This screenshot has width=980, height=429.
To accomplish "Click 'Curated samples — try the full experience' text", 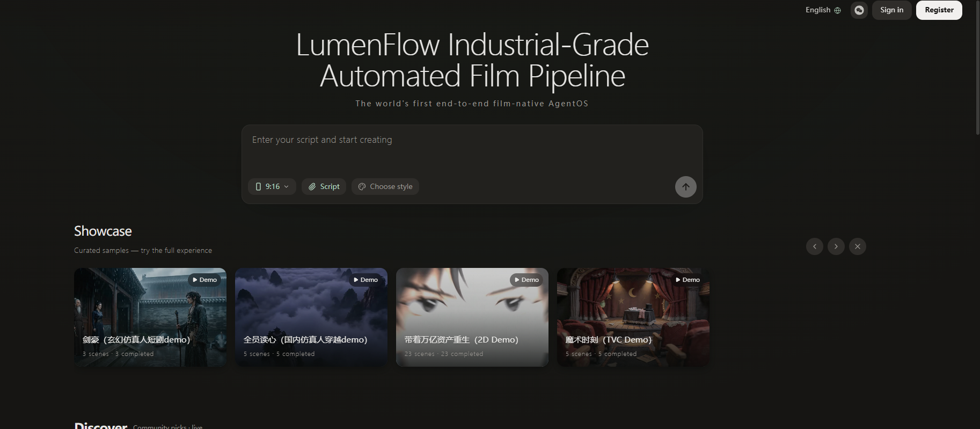I will 143,250.
